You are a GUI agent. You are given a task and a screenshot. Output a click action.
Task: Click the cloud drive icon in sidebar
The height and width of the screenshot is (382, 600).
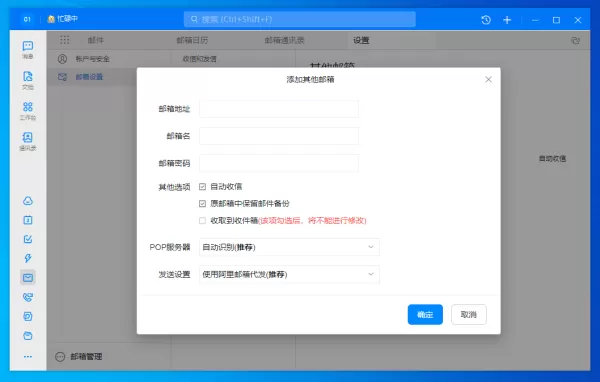pos(28,201)
